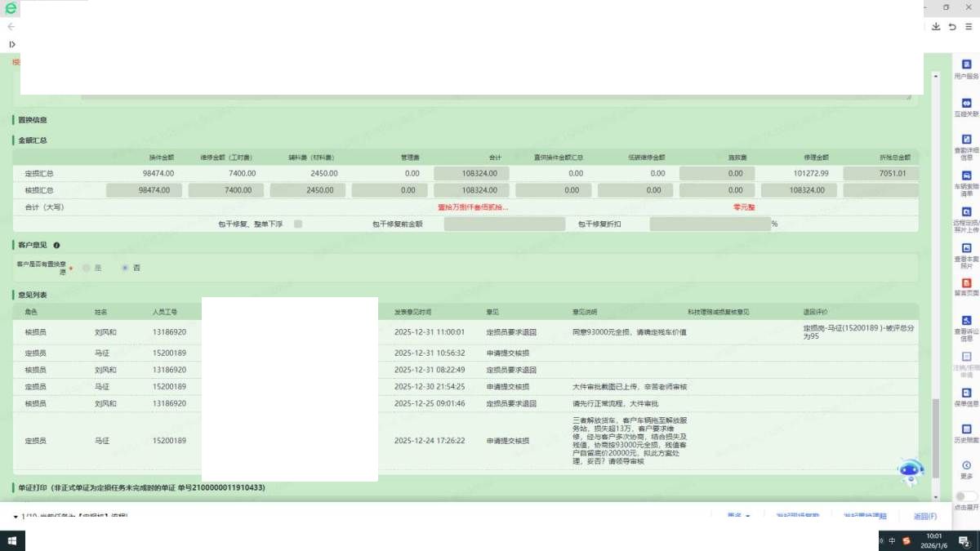Image resolution: width=980 pixels, height=551 pixels.
Task: Click the 互碰关联 sidebar icon
Action: pyautogui.click(x=966, y=104)
